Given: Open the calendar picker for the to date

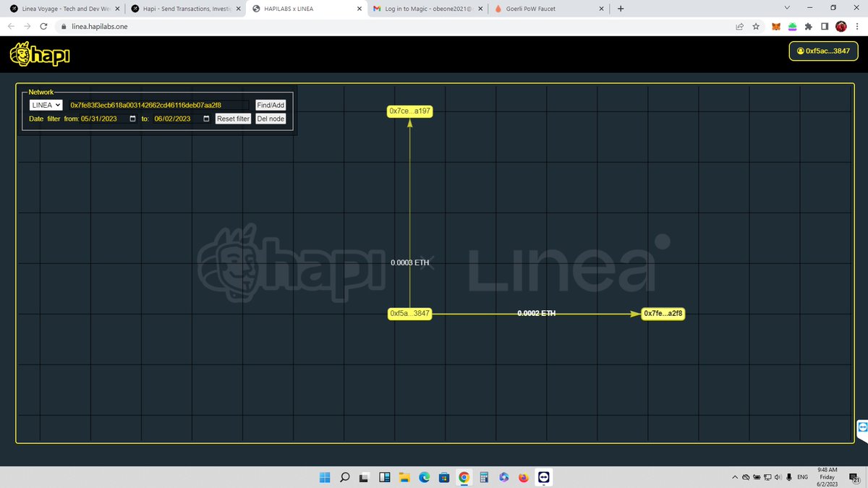Looking at the screenshot, I should click(206, 119).
